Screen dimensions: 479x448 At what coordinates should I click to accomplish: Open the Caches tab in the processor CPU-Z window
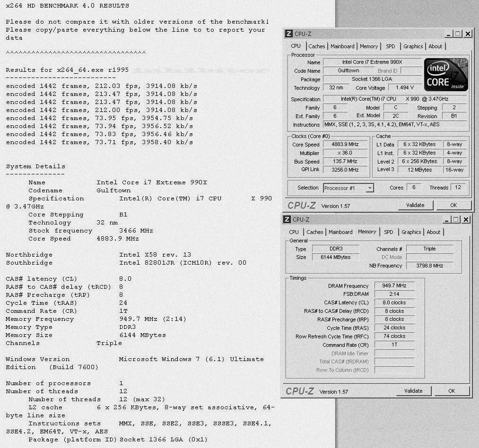316,46
